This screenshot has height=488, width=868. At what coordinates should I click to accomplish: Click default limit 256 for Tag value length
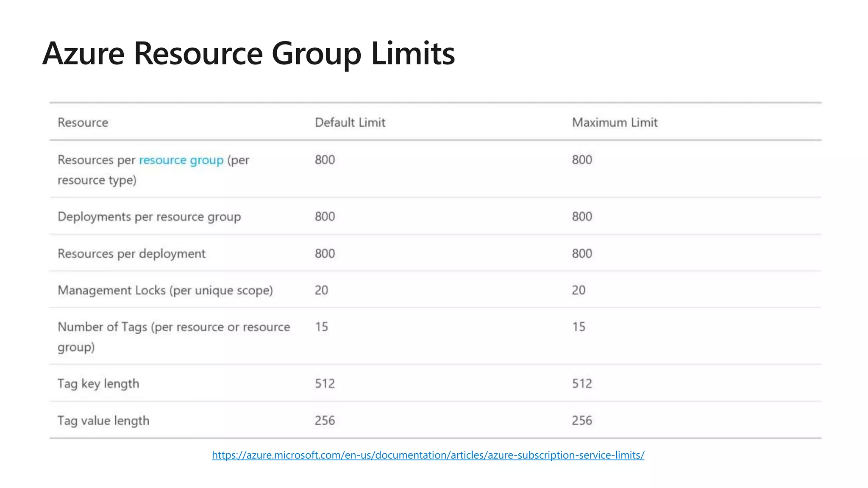(x=325, y=420)
